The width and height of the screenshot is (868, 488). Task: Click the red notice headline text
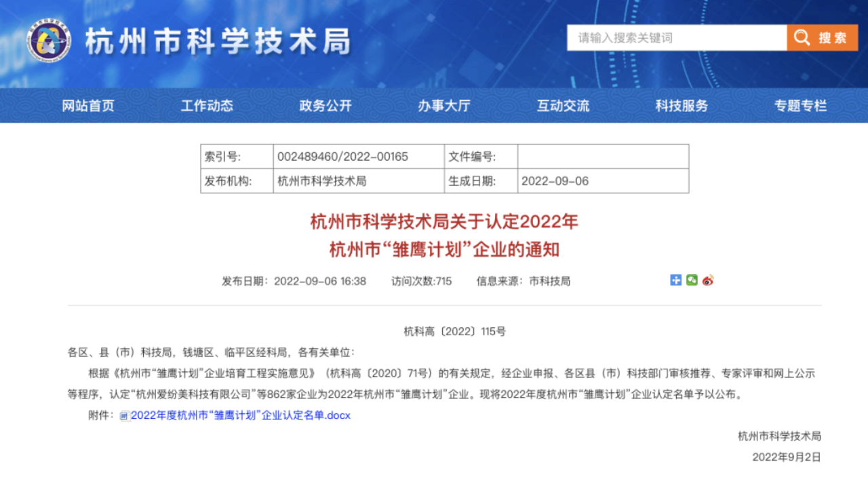(444, 236)
